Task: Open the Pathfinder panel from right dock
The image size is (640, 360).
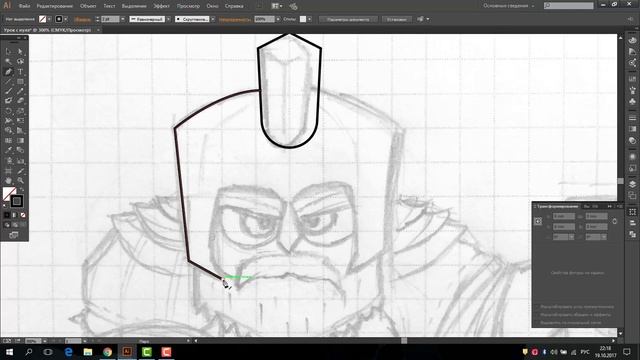Action: point(632,234)
